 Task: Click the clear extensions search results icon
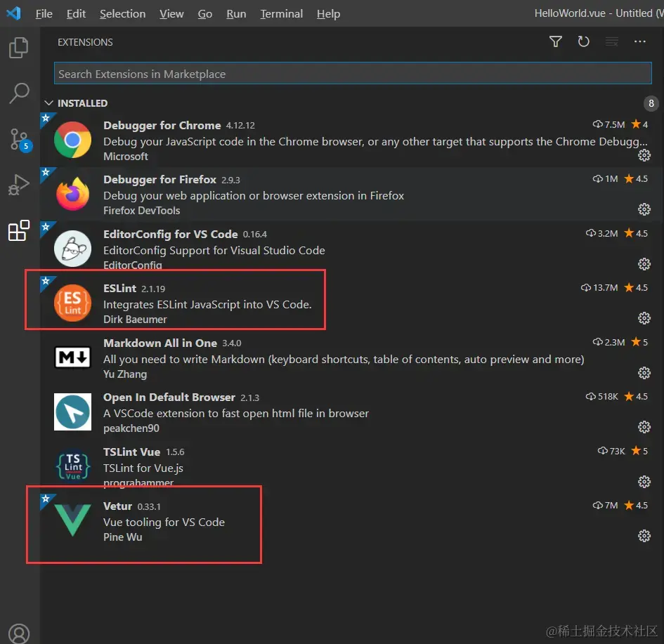pos(611,41)
